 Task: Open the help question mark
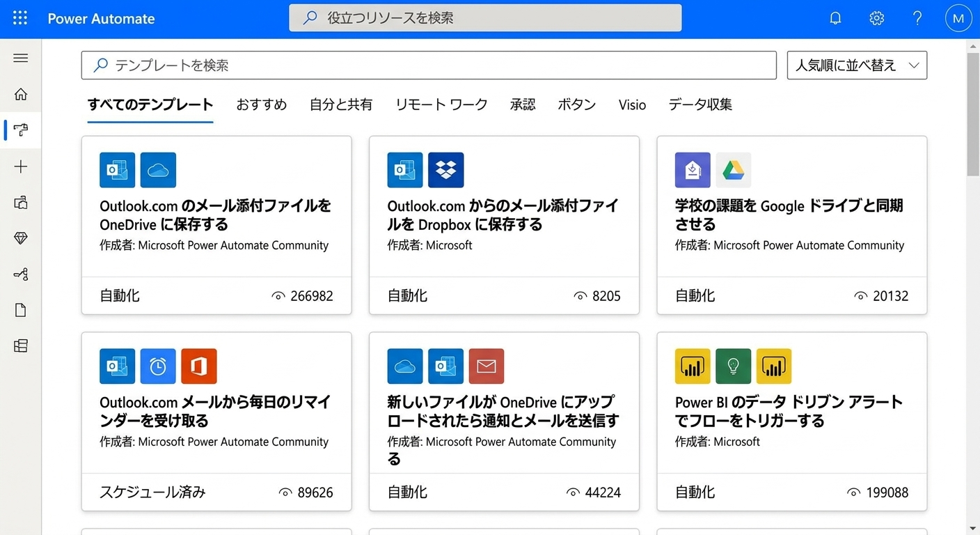point(918,19)
